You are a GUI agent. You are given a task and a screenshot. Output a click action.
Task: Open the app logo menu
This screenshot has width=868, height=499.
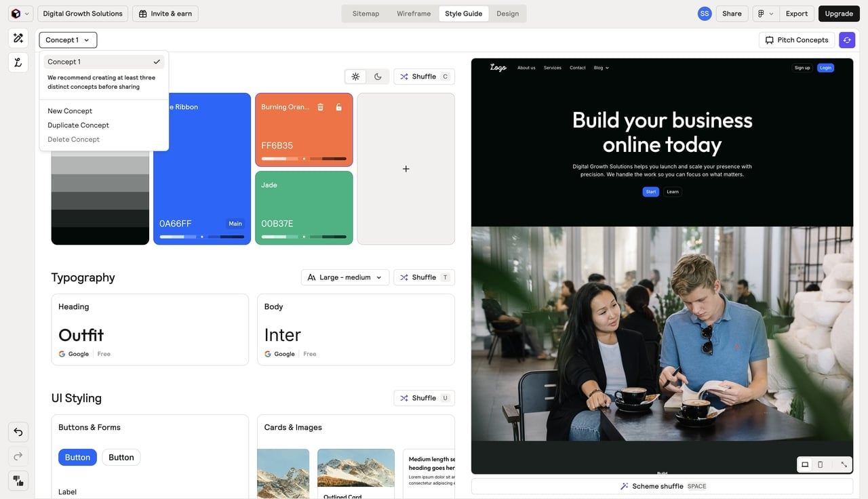pyautogui.click(x=19, y=14)
